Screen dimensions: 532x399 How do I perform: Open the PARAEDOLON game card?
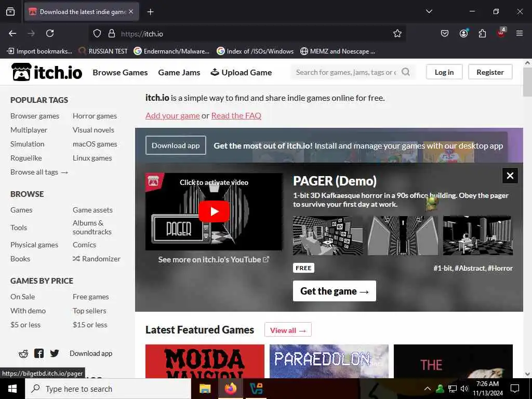[x=329, y=362]
